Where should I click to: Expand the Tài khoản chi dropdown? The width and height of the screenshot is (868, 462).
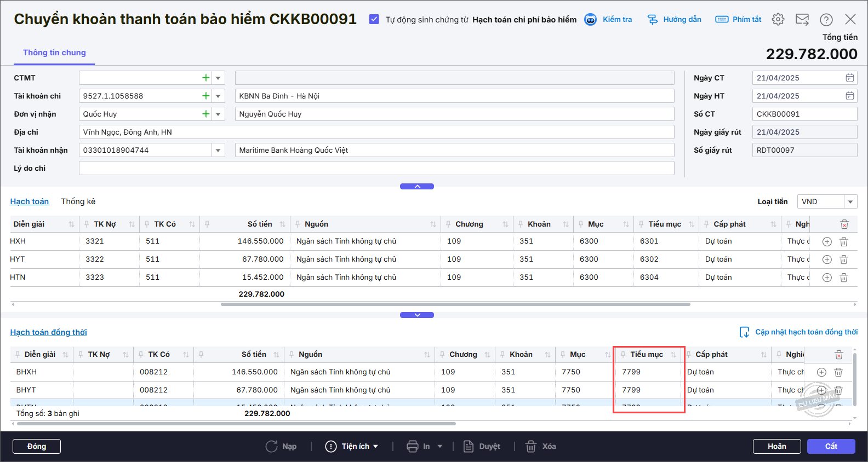tap(218, 96)
